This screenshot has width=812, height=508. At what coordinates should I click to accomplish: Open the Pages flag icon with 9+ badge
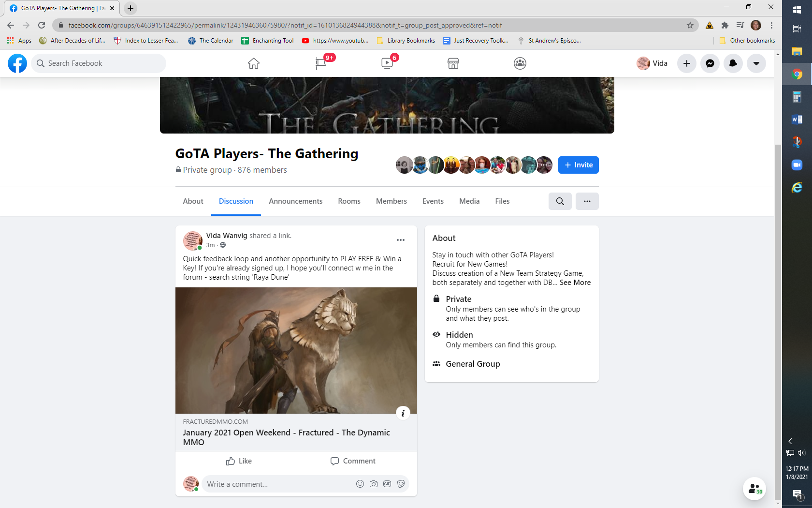click(x=320, y=63)
